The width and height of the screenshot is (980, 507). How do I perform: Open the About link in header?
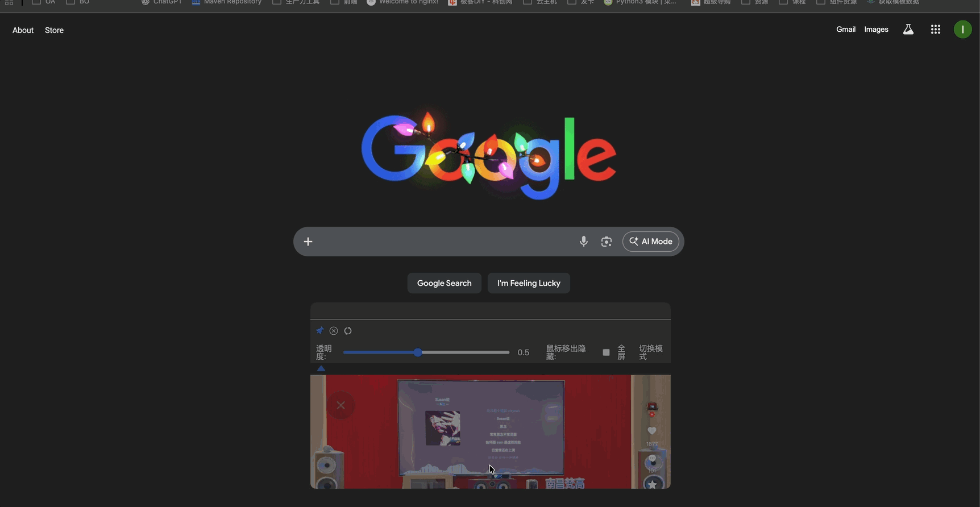click(23, 30)
